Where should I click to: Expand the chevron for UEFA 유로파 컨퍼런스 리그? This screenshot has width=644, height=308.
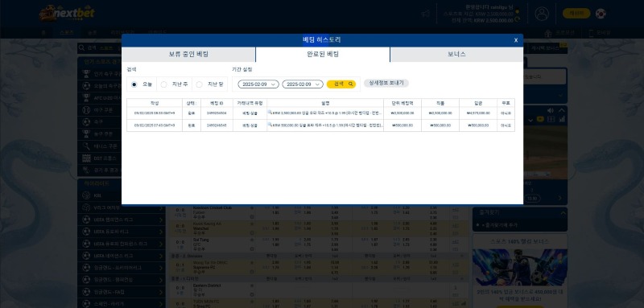[161, 244]
